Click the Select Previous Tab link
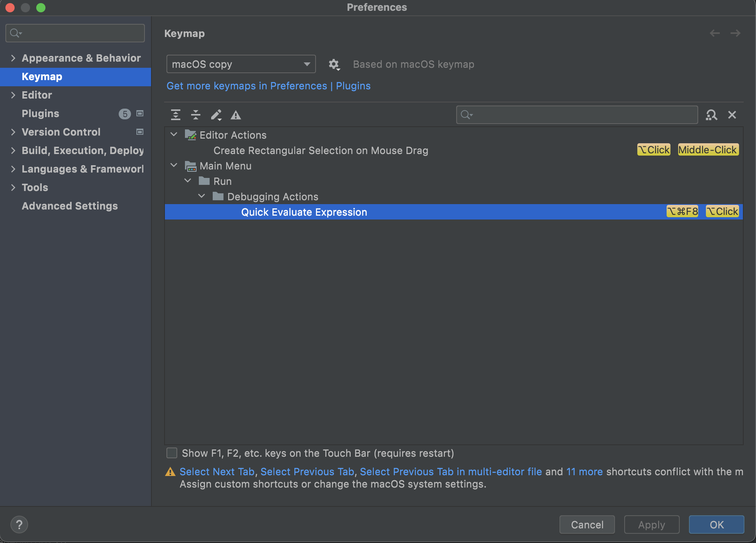 click(x=307, y=472)
